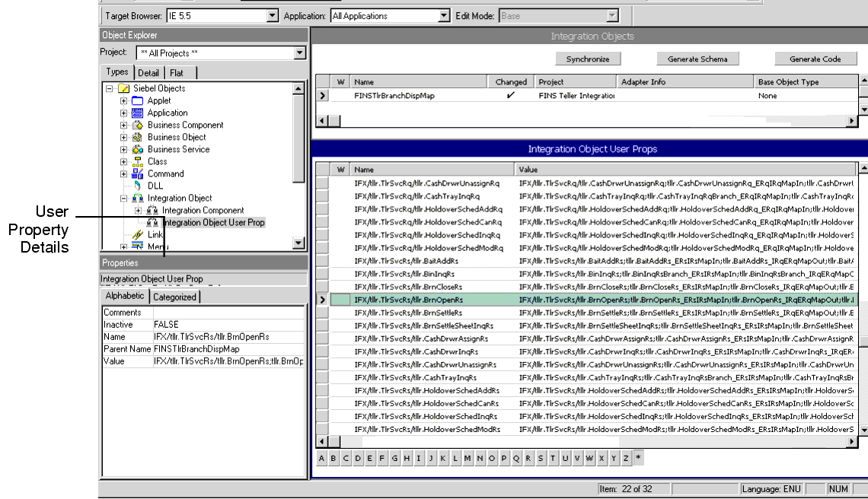
Task: Click the Business Component icon
Action: [137, 125]
